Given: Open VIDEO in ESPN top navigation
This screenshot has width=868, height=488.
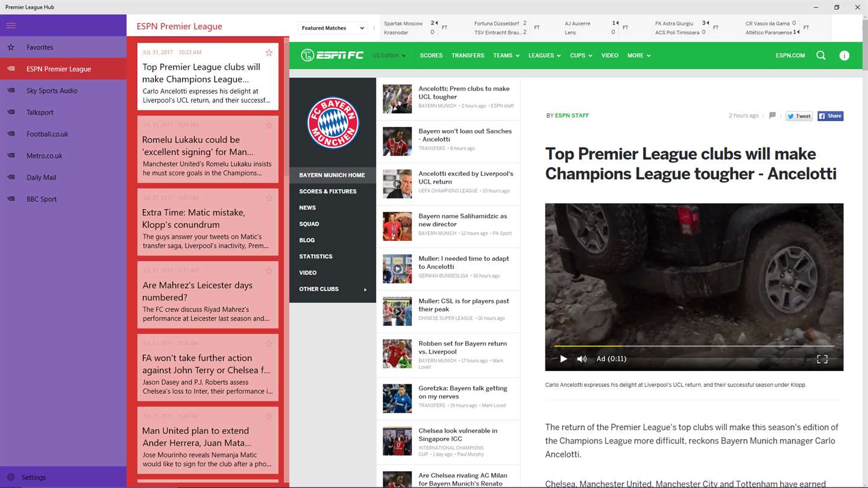Looking at the screenshot, I should coord(610,55).
